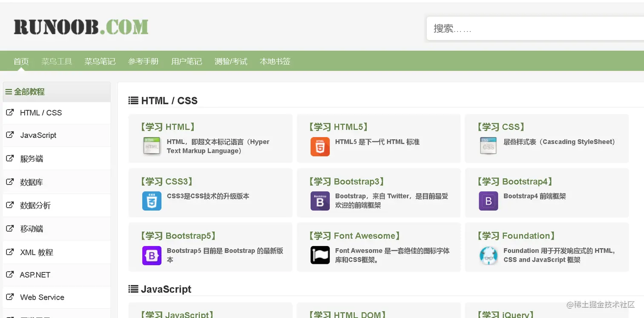Image resolution: width=644 pixels, height=318 pixels.
Task: Click external-link icon beside 服务端
Action: pos(10,158)
